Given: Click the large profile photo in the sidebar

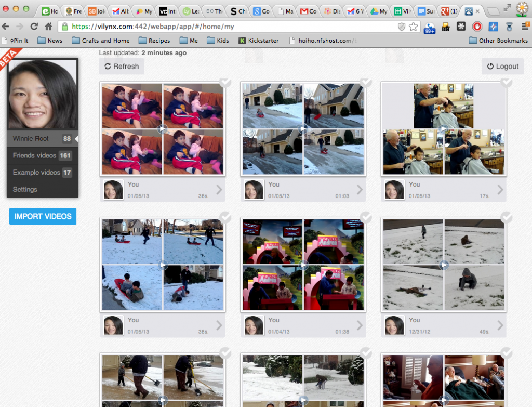Looking at the screenshot, I should tap(43, 95).
